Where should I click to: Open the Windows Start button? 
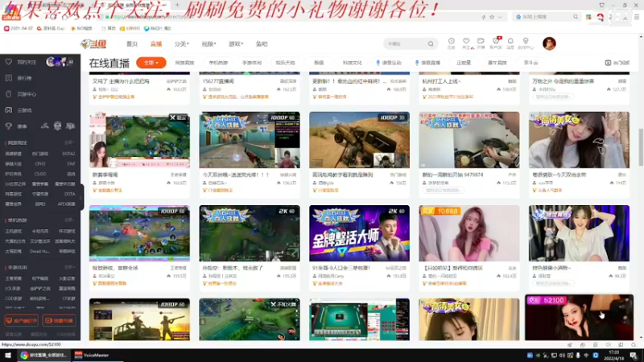8,355
